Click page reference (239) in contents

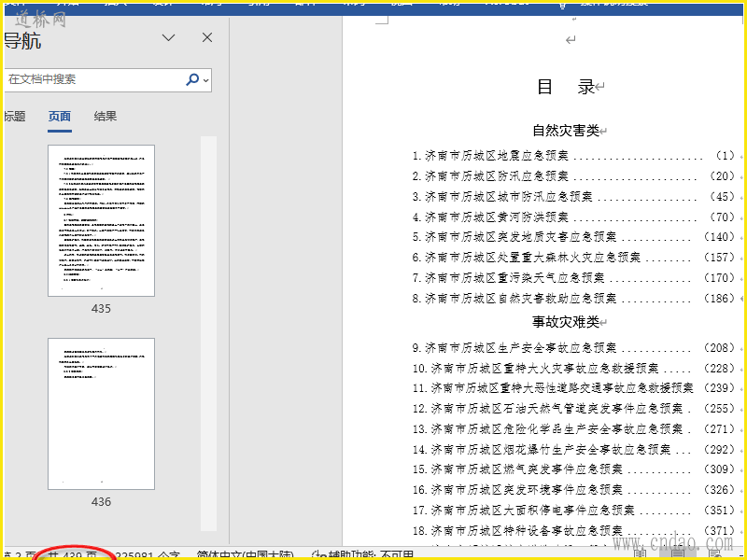(720, 388)
